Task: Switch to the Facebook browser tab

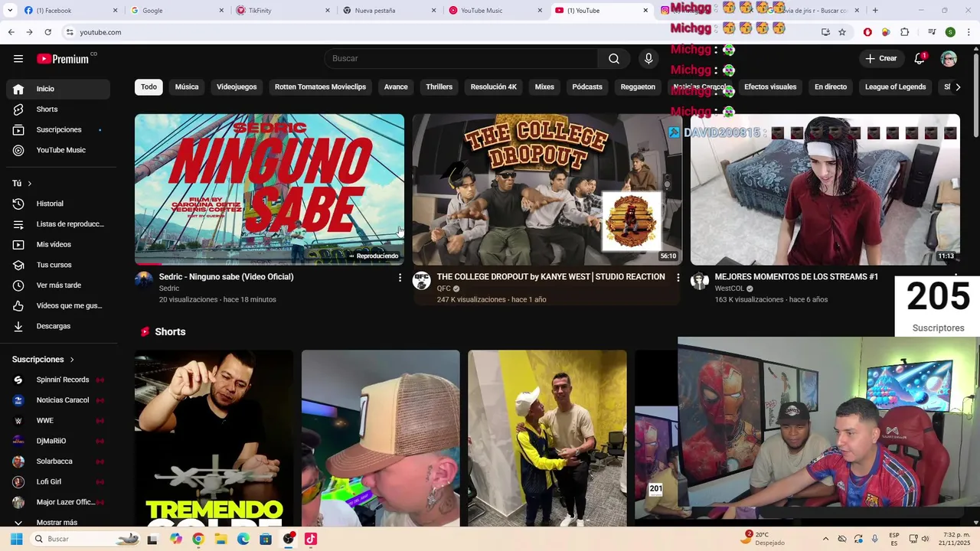Action: click(69, 11)
